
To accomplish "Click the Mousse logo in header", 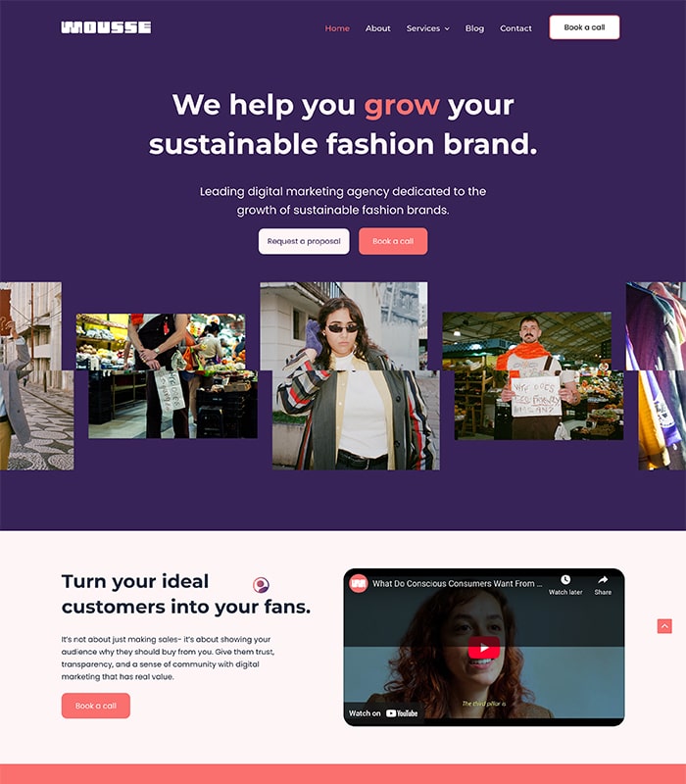I will pos(106,27).
